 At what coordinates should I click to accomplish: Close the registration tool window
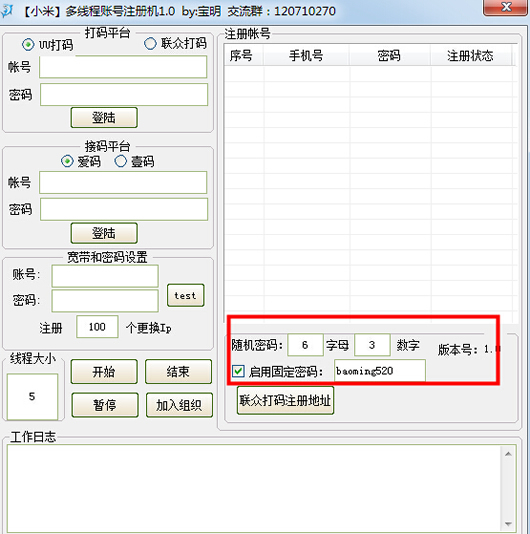tap(506, 7)
